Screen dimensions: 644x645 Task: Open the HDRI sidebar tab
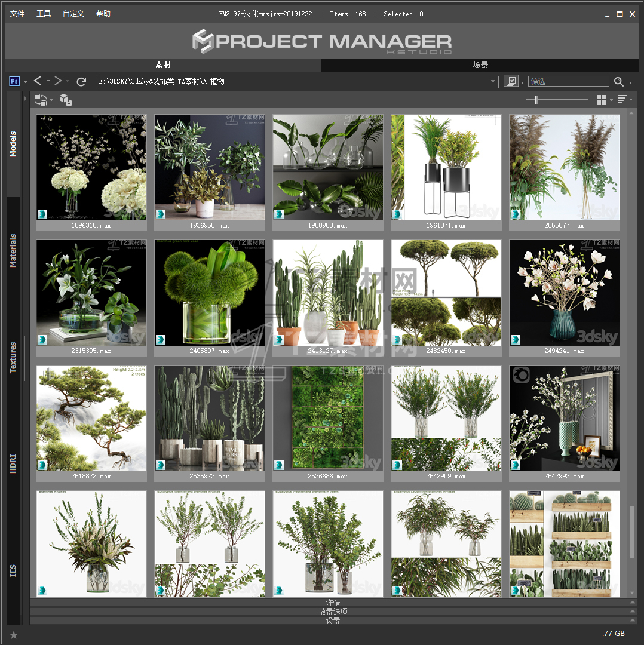(x=13, y=463)
